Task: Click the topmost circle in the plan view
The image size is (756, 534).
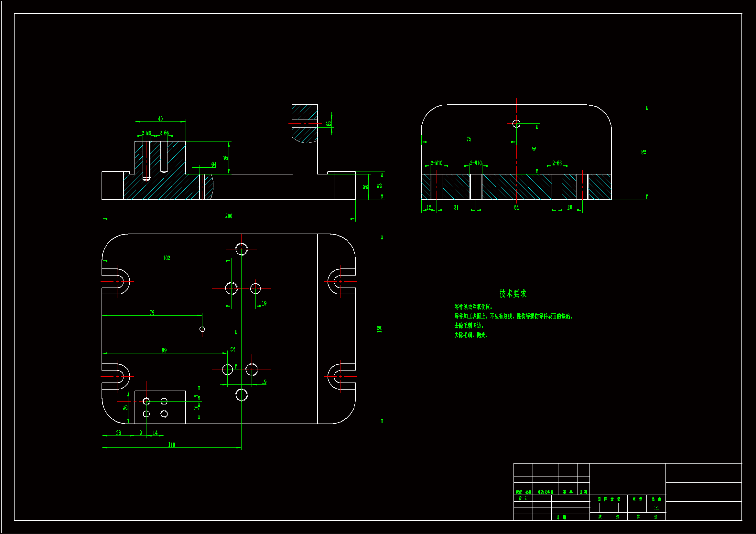Action: tap(241, 249)
